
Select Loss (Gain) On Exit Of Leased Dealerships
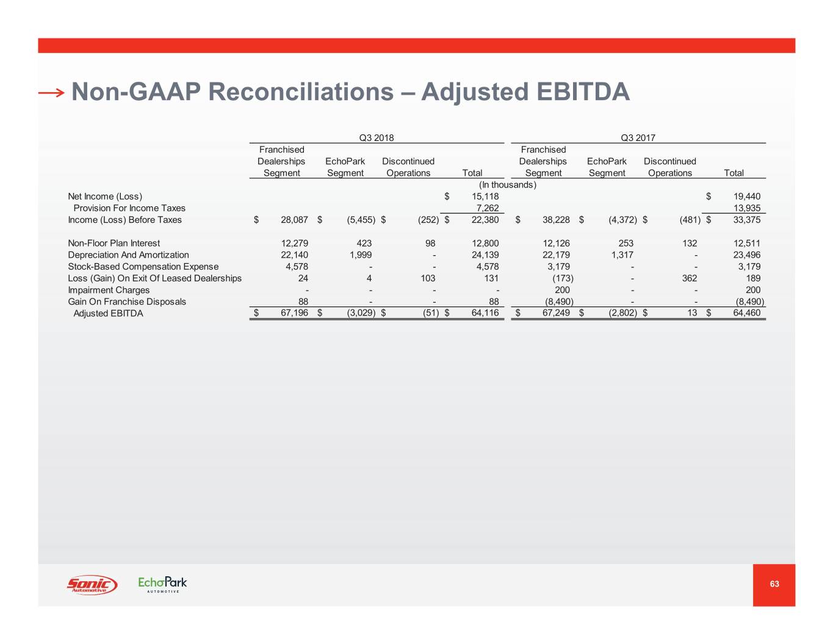[155, 278]
